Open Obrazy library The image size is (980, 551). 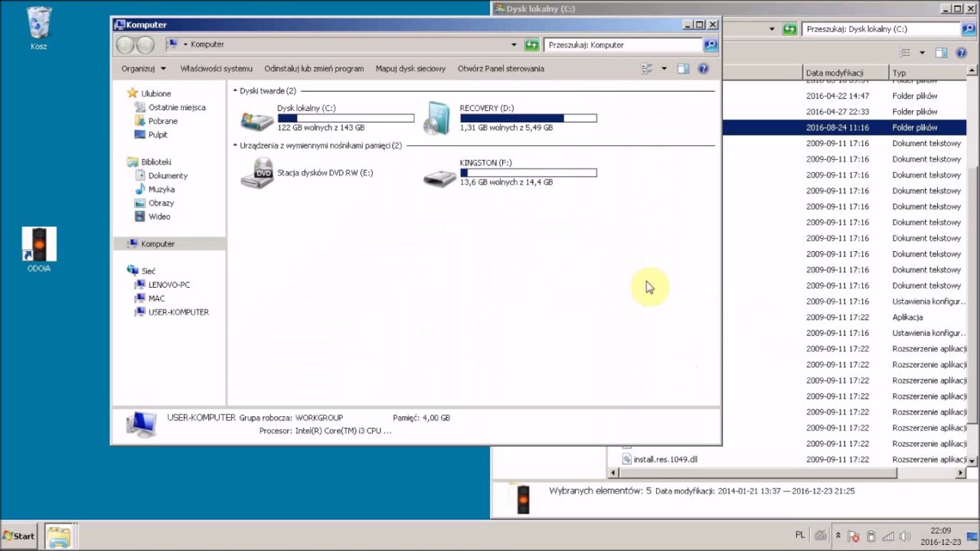(161, 204)
